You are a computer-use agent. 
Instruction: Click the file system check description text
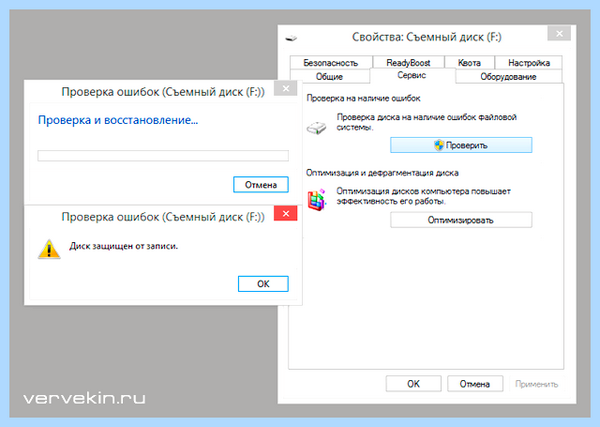[426, 122]
